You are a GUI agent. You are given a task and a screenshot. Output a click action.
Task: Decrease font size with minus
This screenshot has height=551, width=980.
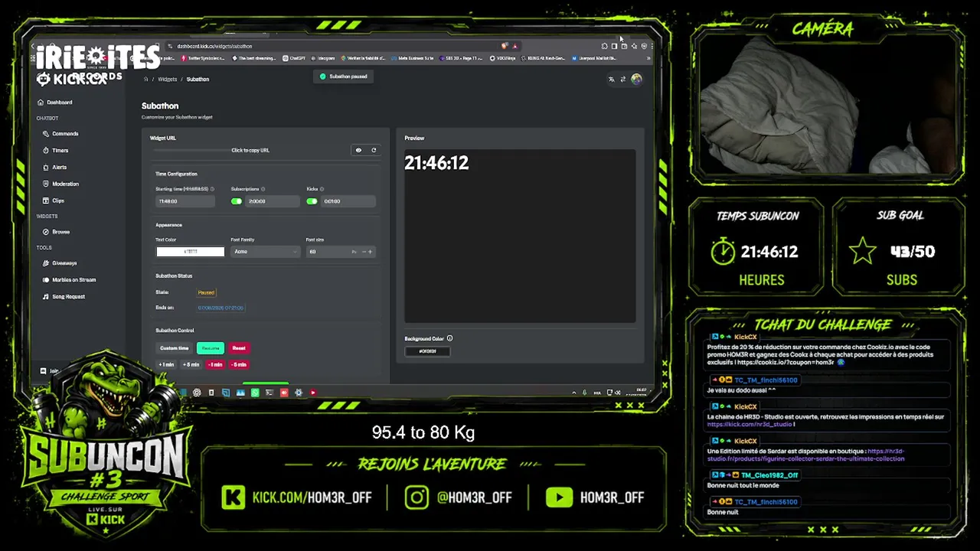pos(364,252)
